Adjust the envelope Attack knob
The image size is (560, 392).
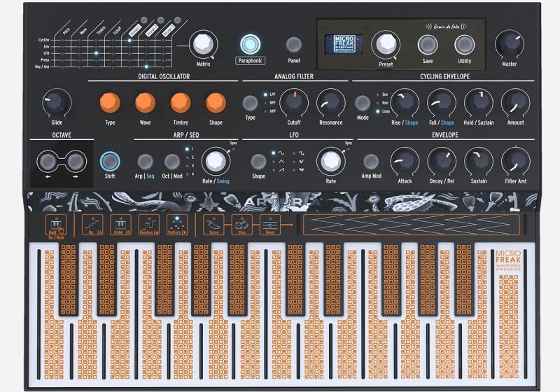405,162
